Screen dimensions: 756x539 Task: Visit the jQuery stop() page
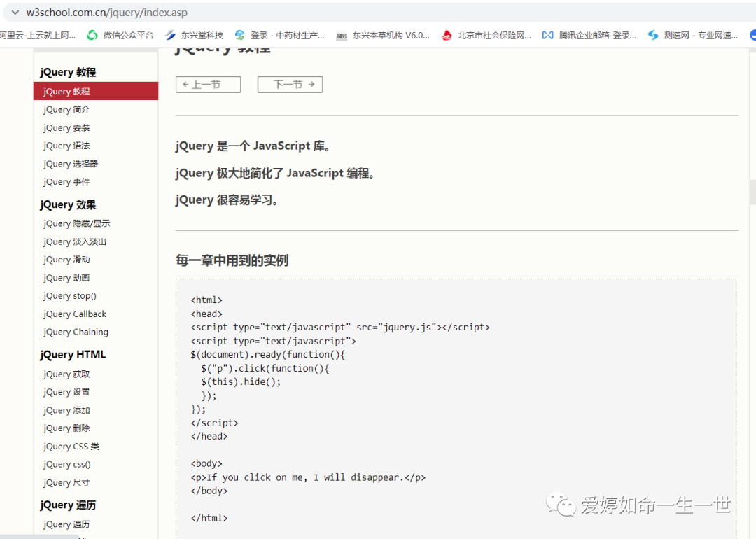70,296
